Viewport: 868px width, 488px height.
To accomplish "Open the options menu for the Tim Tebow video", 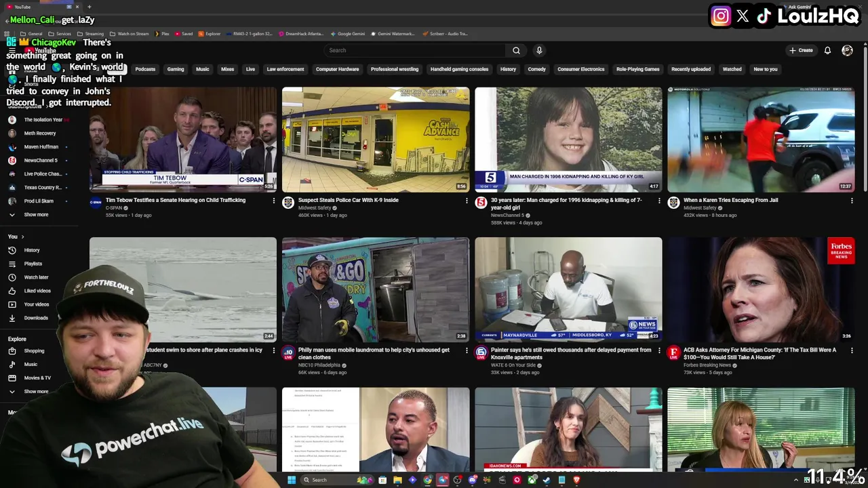I will (x=273, y=201).
